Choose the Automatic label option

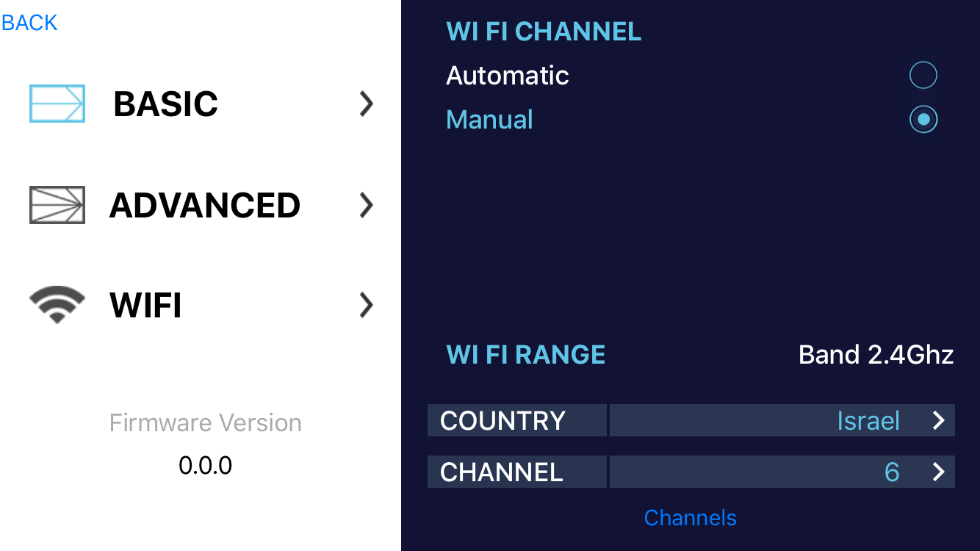pyautogui.click(x=508, y=76)
